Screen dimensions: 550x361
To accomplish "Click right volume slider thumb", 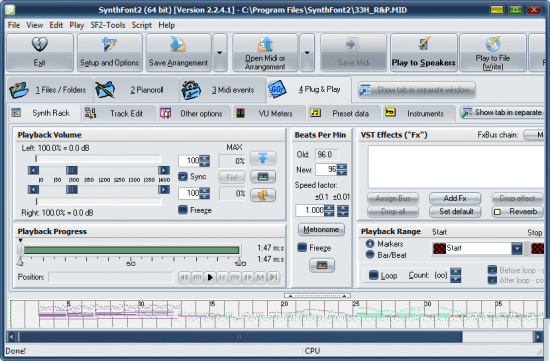I will pyautogui.click(x=72, y=189).
